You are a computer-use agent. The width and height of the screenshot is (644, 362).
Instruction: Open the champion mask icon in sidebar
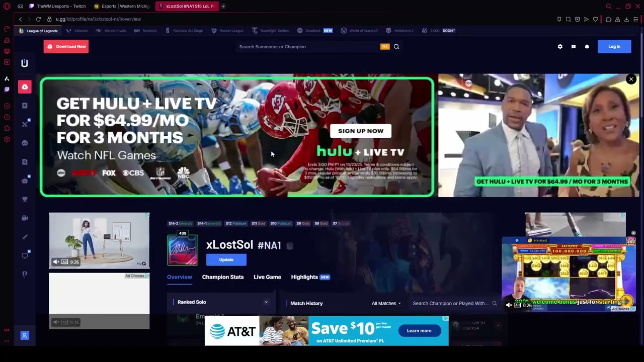[x=25, y=143]
